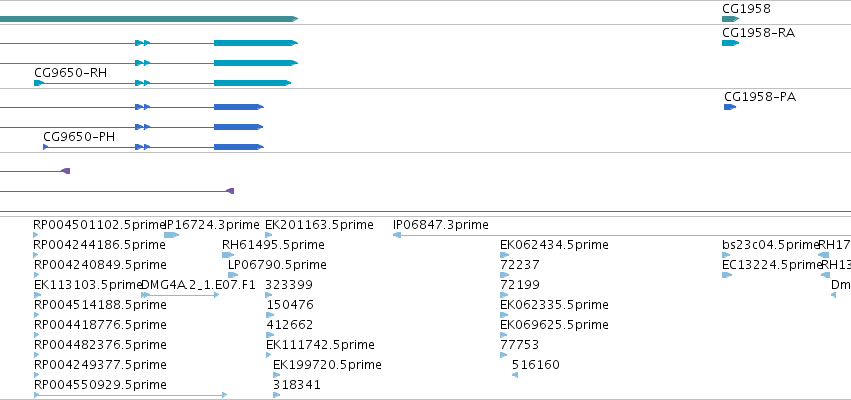
Task: Click the RP004550929.5prime spanning feature
Action: [x=130, y=395]
